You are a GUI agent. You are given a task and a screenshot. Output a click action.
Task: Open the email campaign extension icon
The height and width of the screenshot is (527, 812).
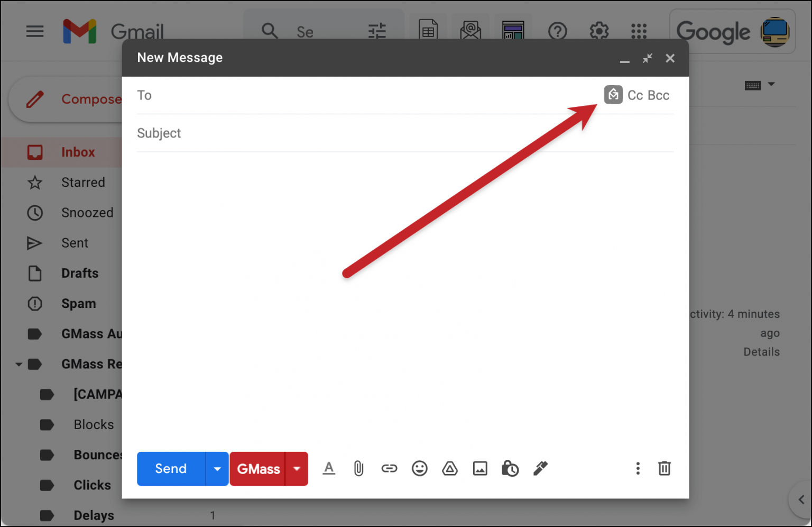click(470, 30)
